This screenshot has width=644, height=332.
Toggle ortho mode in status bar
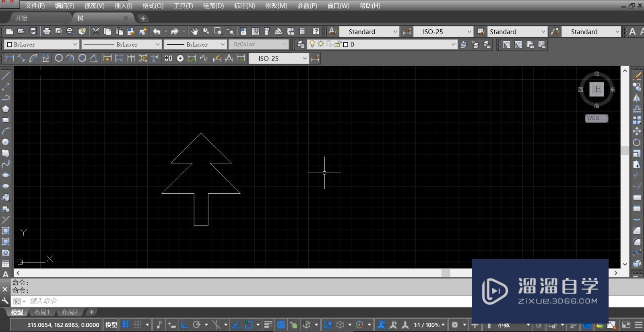(184, 324)
